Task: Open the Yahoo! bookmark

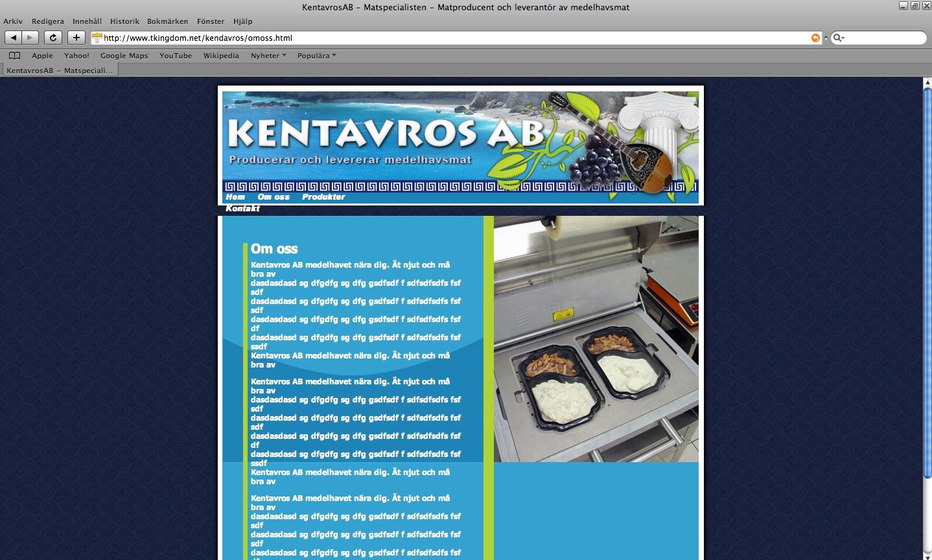Action: pyautogui.click(x=76, y=56)
